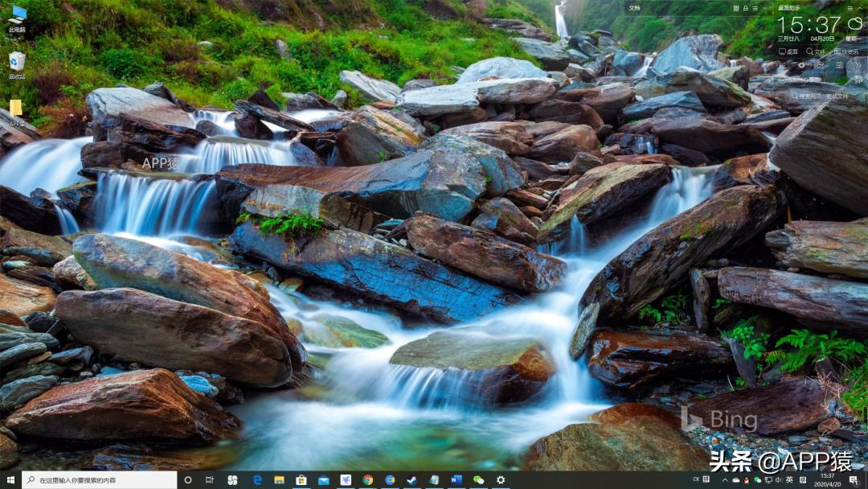Click the 文档 widget title
Viewport: 868px width, 489px height.
coord(634,8)
